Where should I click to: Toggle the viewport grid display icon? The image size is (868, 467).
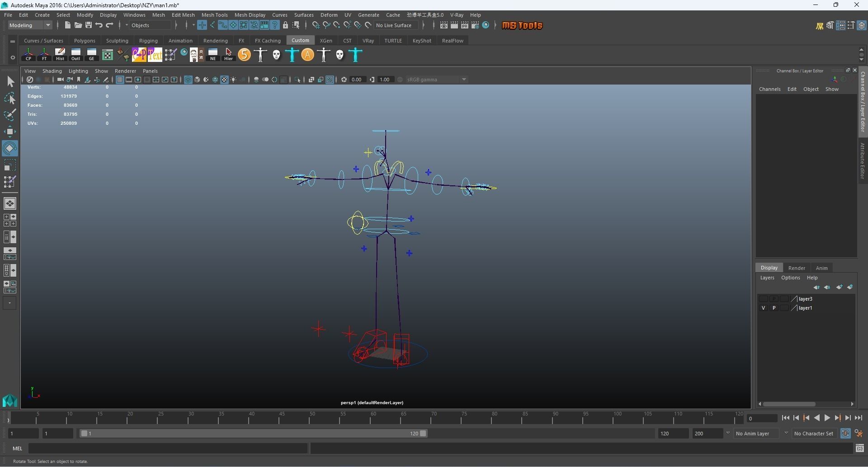click(x=120, y=80)
